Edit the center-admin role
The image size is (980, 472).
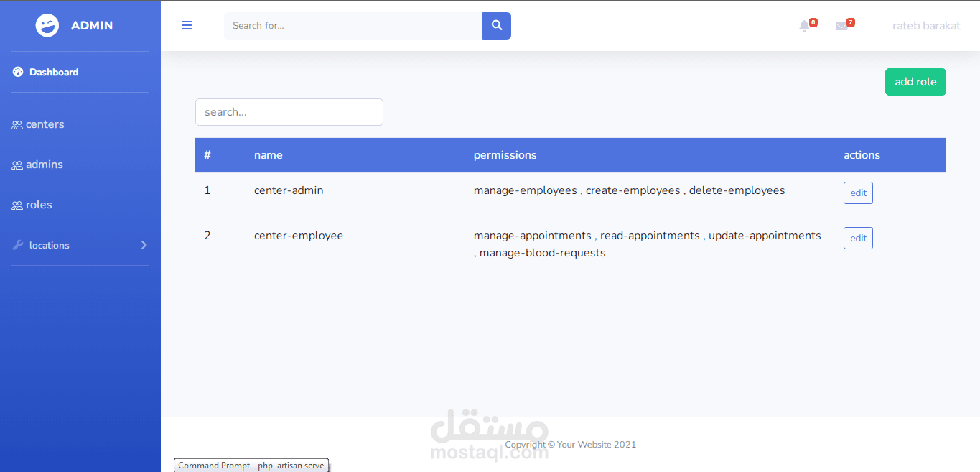[x=858, y=193]
